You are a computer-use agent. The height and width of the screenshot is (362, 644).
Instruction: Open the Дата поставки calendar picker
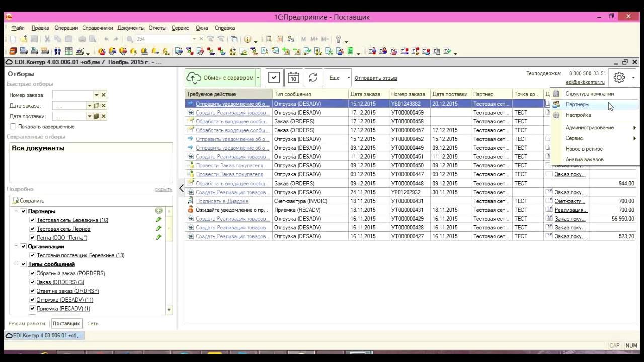(97, 116)
